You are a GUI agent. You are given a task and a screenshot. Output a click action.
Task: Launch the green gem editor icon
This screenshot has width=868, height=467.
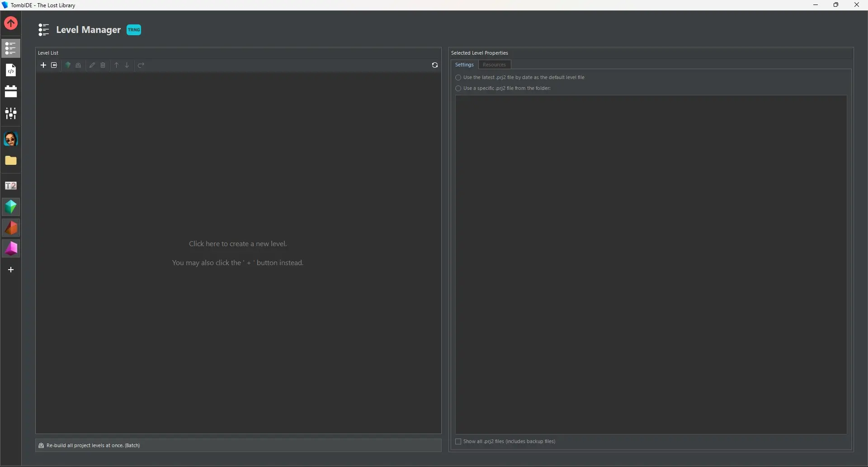11,207
